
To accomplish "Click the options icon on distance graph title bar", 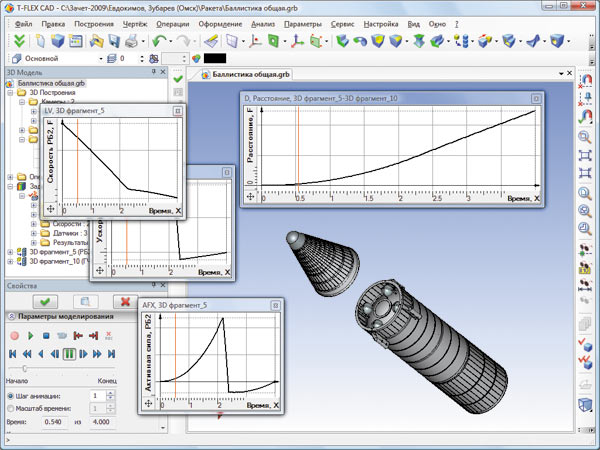I will click(x=536, y=99).
